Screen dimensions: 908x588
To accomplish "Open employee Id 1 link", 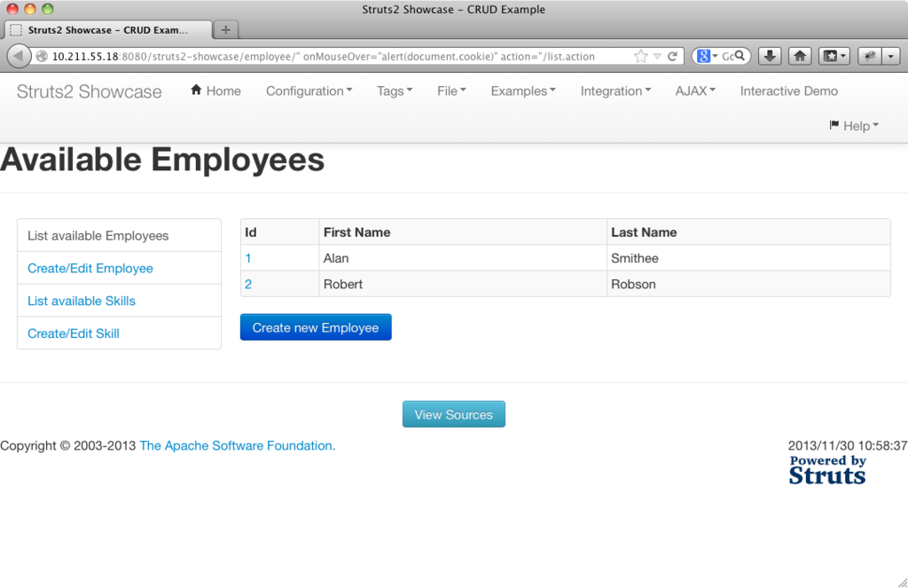I will click(x=248, y=258).
